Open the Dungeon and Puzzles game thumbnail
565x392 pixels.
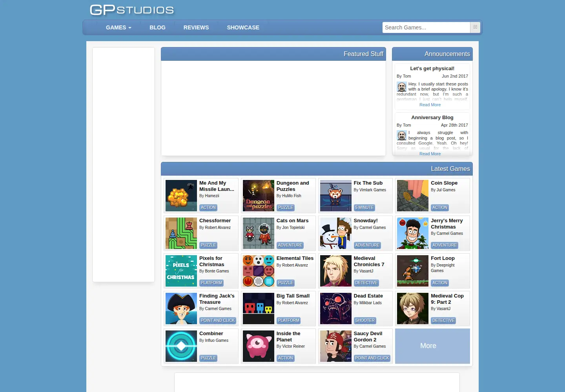coord(259,196)
